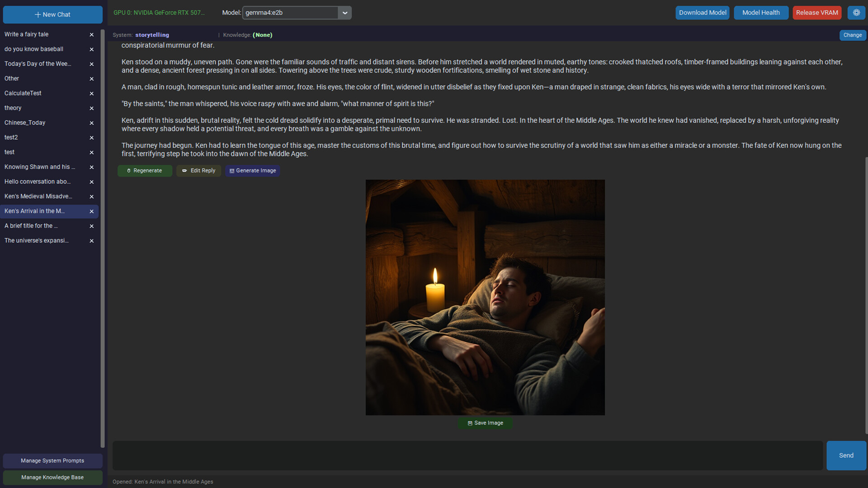868x488 pixels.
Task: Focus the message input box
Action: point(467,455)
